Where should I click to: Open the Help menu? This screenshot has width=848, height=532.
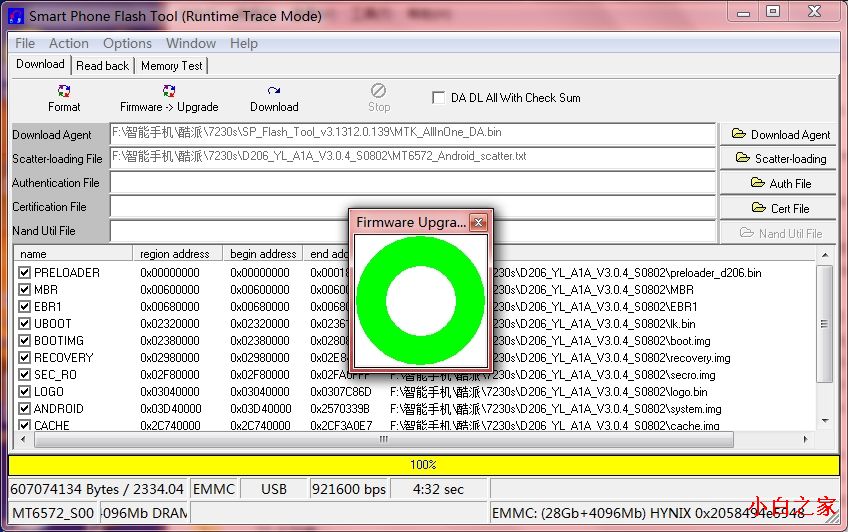(243, 43)
